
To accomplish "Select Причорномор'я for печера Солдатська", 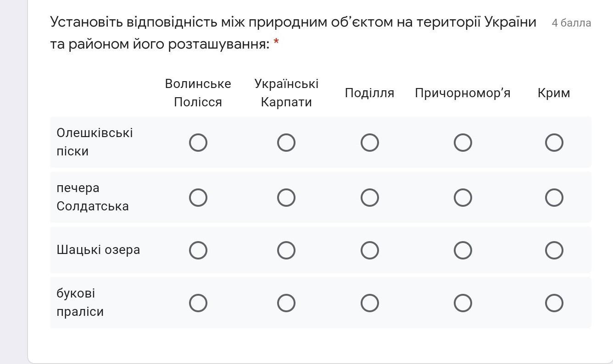I will 463,198.
